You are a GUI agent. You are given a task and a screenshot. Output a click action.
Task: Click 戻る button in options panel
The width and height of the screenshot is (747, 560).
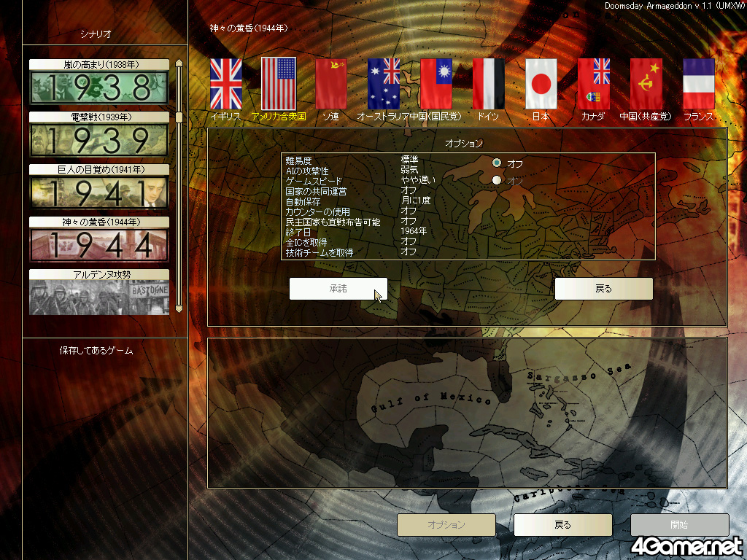603,289
